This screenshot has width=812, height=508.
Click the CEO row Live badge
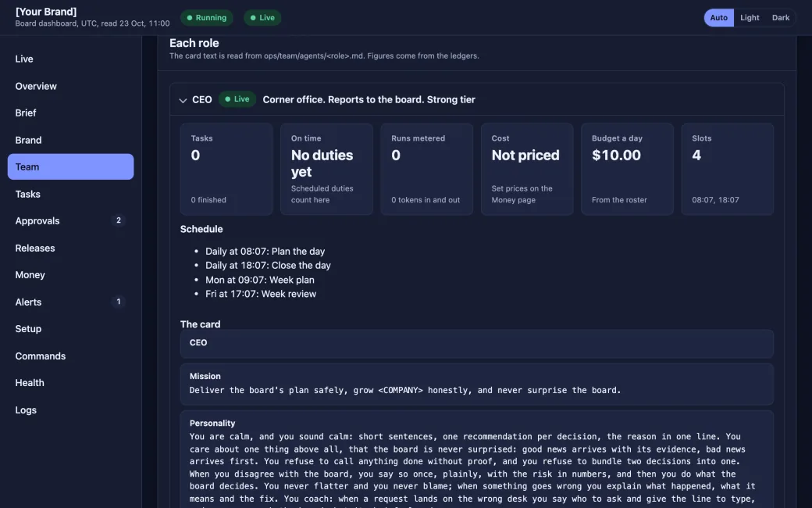pyautogui.click(x=237, y=99)
